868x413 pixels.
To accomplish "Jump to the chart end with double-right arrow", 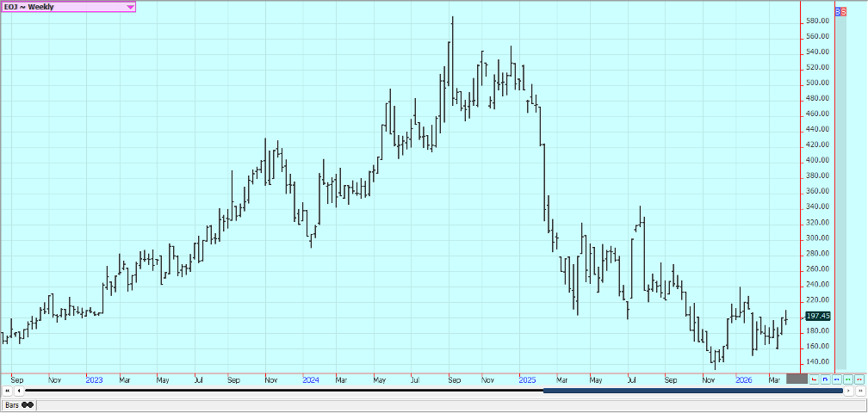I will click(860, 391).
